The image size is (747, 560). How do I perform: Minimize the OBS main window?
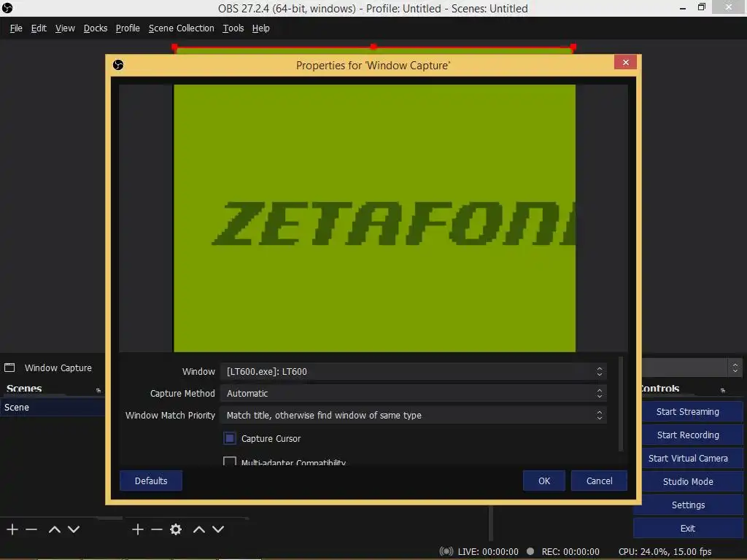pos(683,7)
